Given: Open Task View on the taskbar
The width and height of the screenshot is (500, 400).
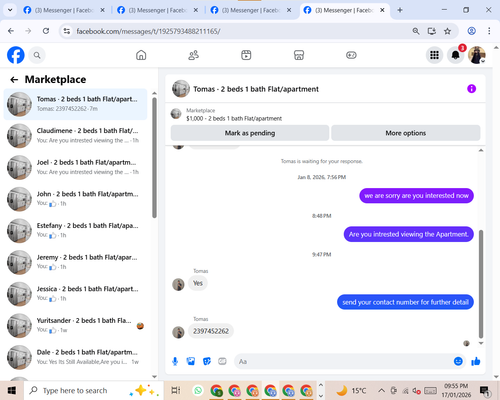Looking at the screenshot, I should tap(176, 390).
